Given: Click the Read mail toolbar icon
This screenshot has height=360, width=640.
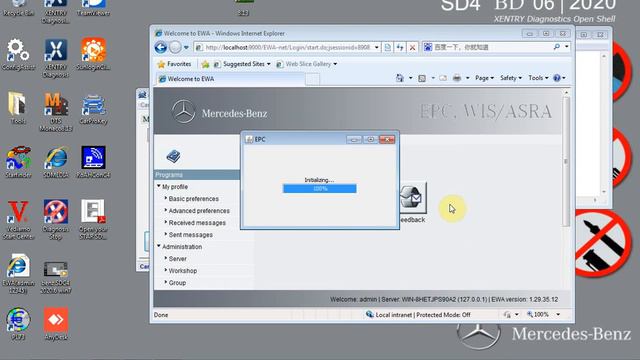Looking at the screenshot, I should point(443,78).
